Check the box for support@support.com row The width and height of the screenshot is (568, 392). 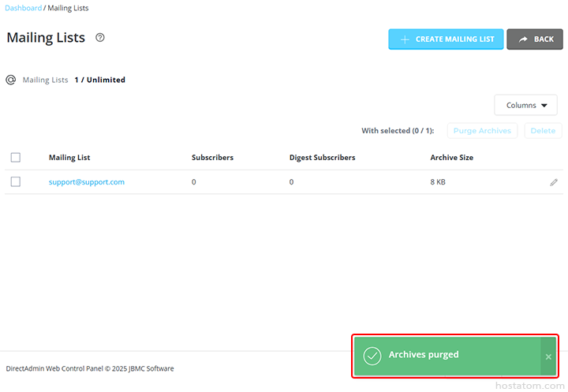click(16, 182)
